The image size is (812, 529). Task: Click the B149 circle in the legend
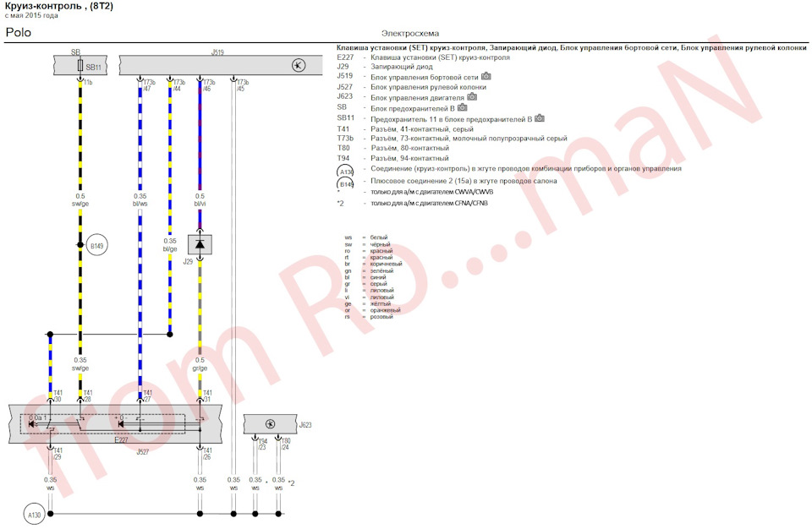click(346, 183)
